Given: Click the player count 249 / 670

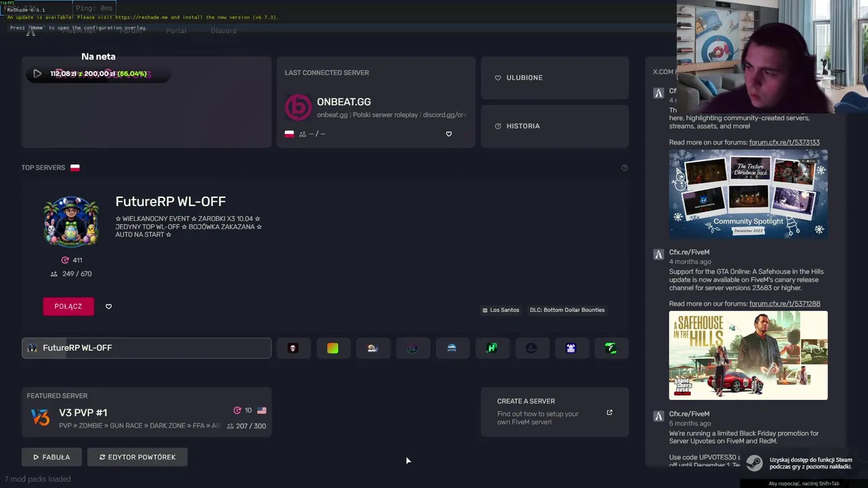Looking at the screenshot, I should pos(71,274).
